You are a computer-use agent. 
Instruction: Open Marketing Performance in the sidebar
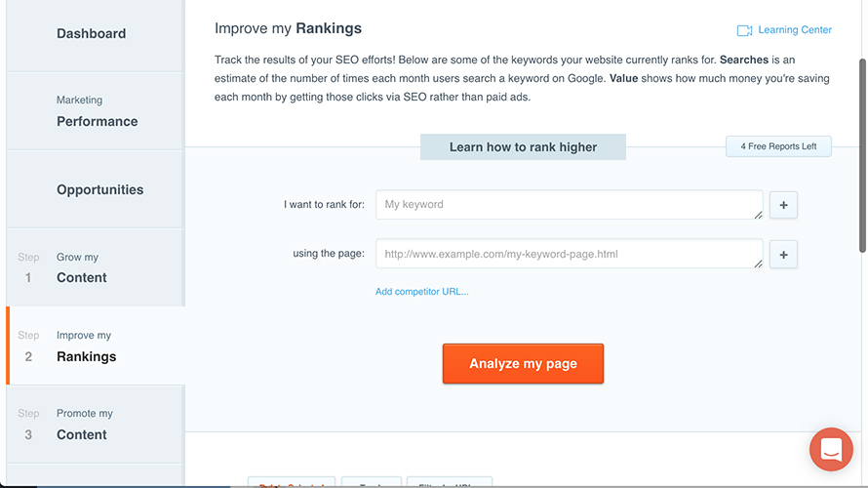pyautogui.click(x=96, y=111)
